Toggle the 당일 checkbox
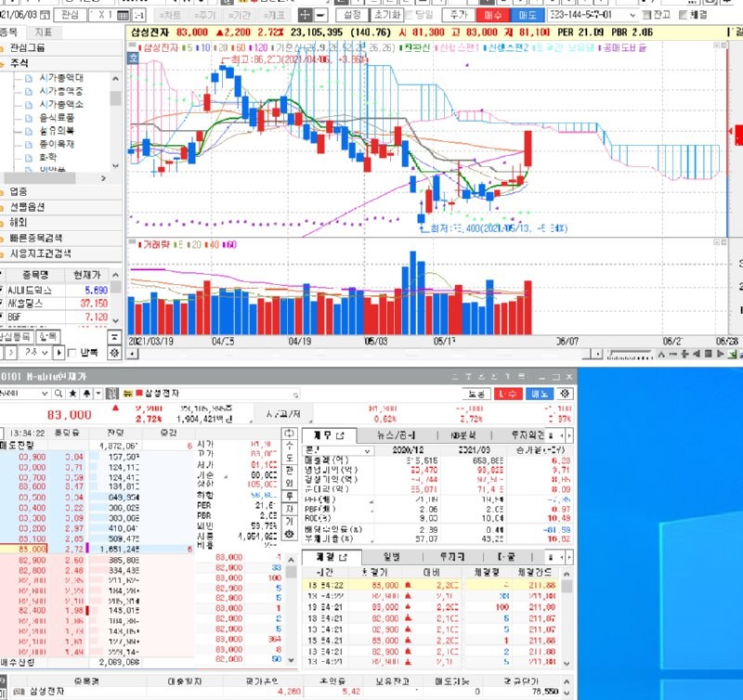This screenshot has width=743, height=700. pos(409,15)
